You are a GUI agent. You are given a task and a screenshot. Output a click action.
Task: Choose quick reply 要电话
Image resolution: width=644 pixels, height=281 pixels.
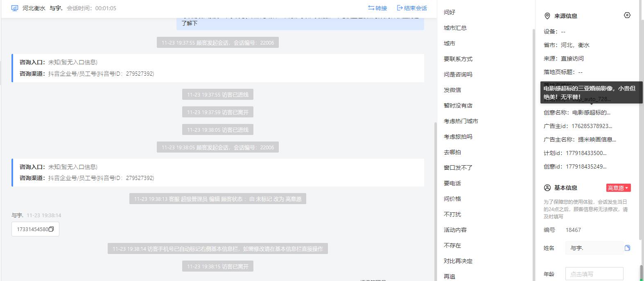point(452,183)
